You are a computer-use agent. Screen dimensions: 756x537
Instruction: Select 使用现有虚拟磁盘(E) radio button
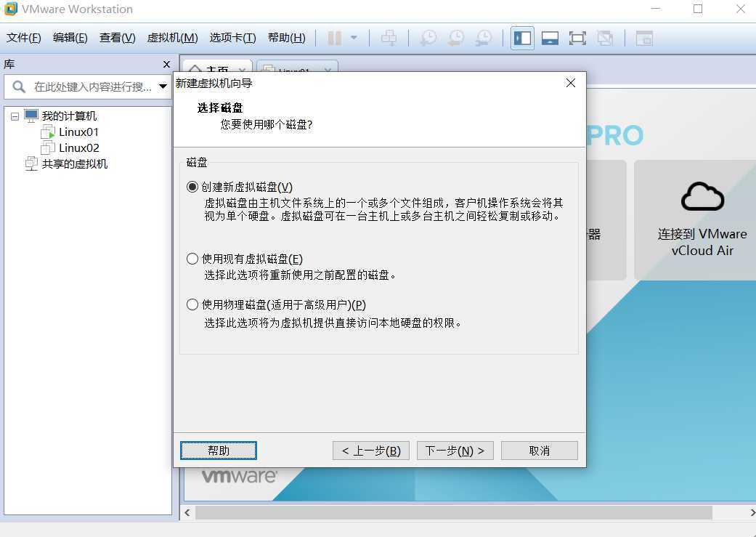[192, 259]
